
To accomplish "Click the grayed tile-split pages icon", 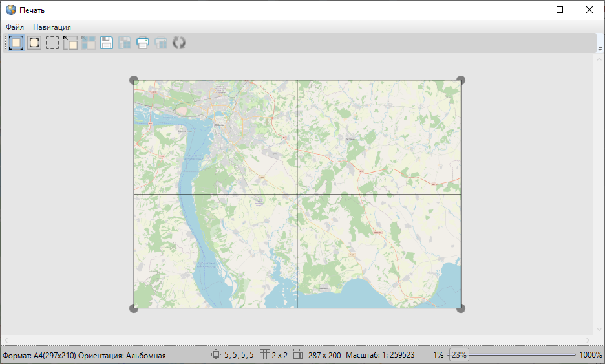I will coord(89,43).
